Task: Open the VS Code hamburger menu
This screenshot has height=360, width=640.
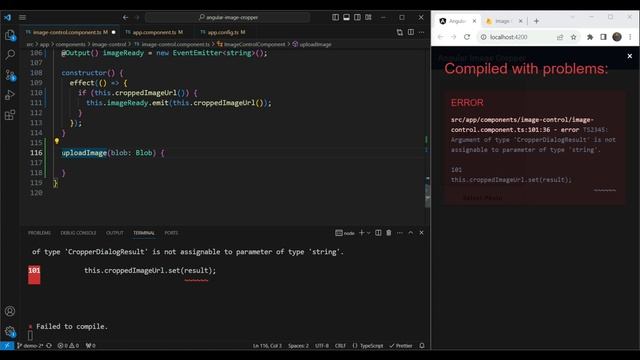Action: pos(22,17)
